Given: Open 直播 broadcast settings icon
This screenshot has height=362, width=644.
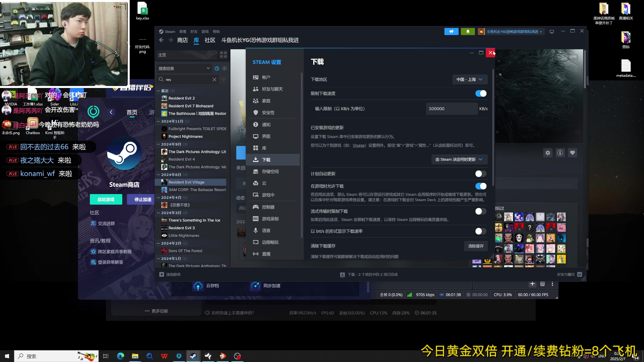Looking at the screenshot, I should tap(256, 254).
